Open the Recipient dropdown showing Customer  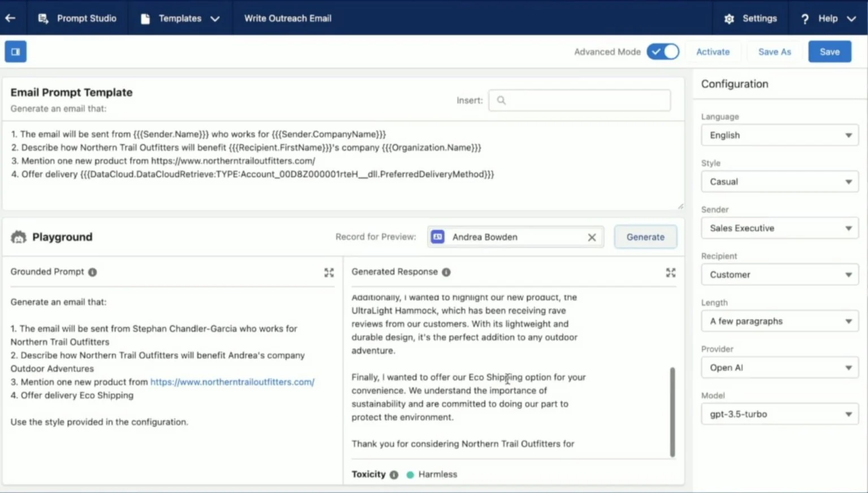pyautogui.click(x=780, y=274)
